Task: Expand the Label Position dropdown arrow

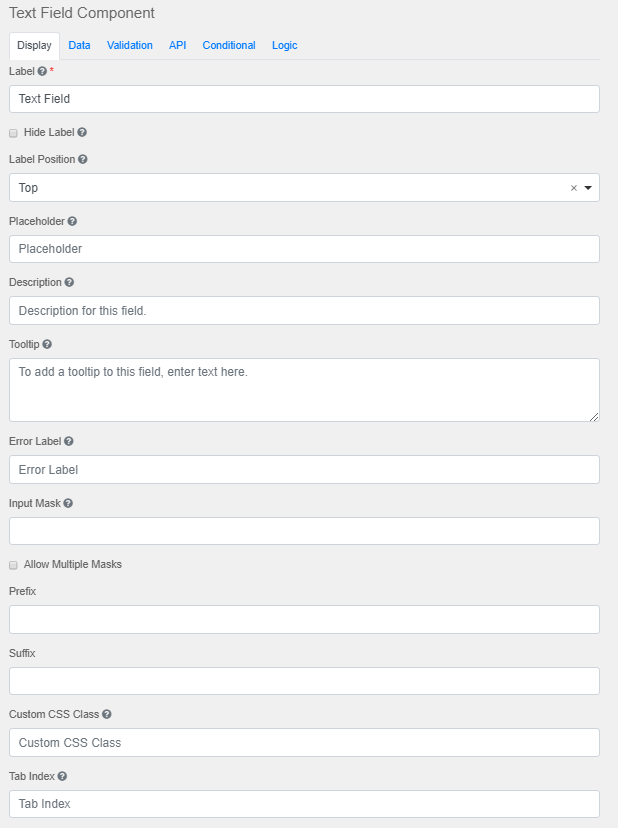Action: pos(588,188)
